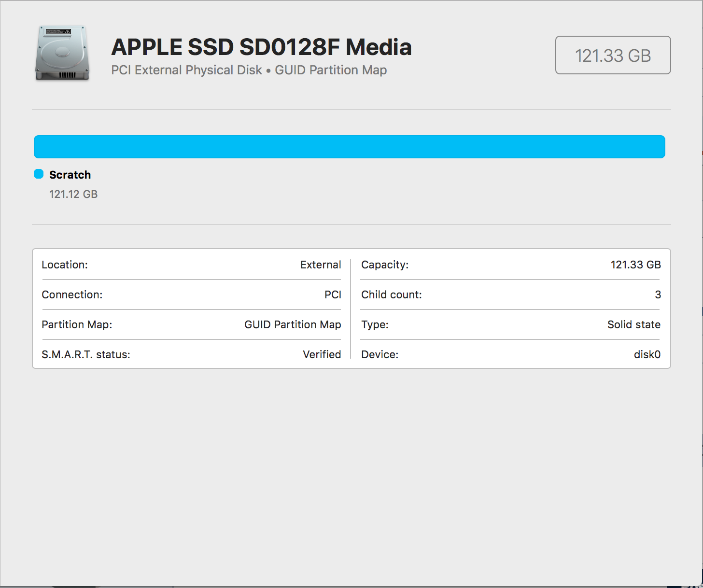This screenshot has height=588, width=703.
Task: Click the hard disk drive icon
Action: [62, 54]
